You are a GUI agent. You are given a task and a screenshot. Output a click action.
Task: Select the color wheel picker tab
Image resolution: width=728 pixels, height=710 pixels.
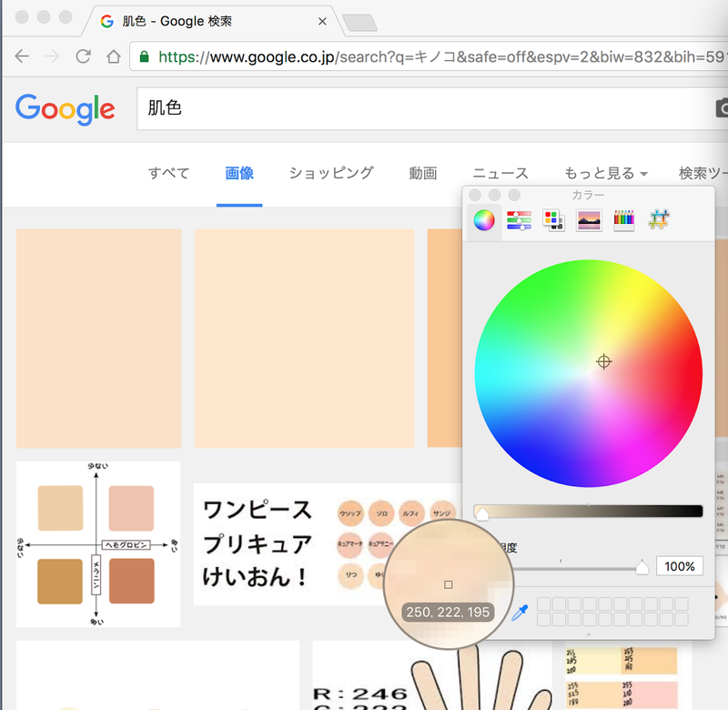484,220
